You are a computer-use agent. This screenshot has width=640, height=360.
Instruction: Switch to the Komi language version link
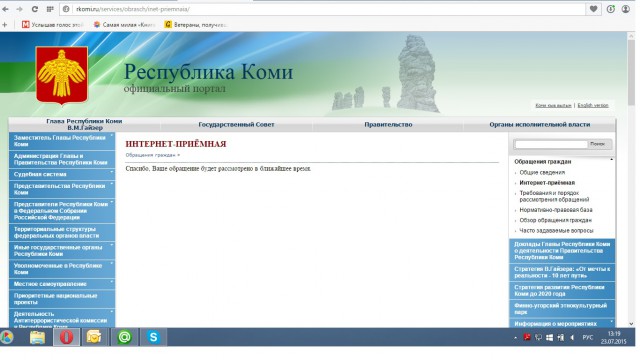[553, 105]
